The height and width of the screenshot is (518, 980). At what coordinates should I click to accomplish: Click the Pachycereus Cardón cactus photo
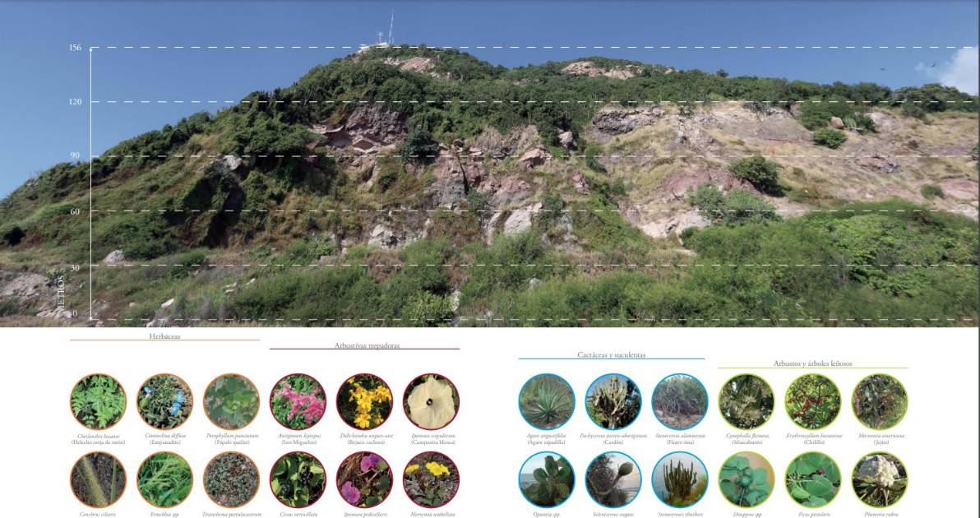pyautogui.click(x=613, y=402)
